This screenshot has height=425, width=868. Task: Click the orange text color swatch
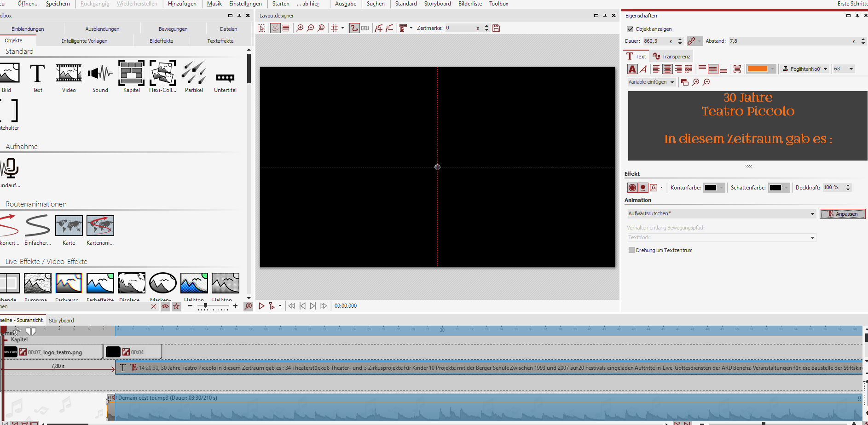tap(757, 69)
